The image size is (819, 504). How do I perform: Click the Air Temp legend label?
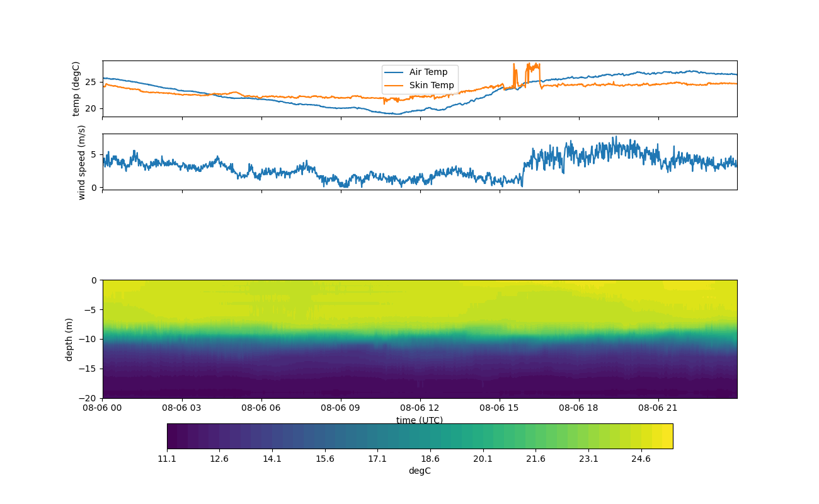[428, 72]
